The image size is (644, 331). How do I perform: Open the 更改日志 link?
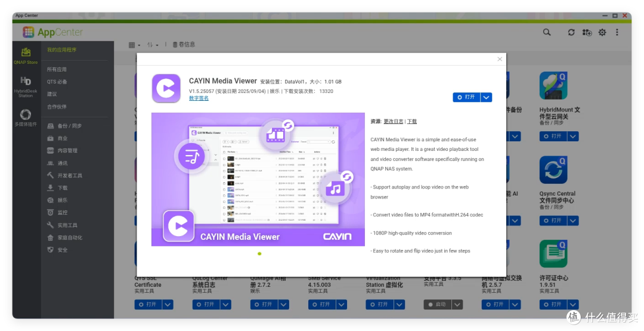[393, 122]
